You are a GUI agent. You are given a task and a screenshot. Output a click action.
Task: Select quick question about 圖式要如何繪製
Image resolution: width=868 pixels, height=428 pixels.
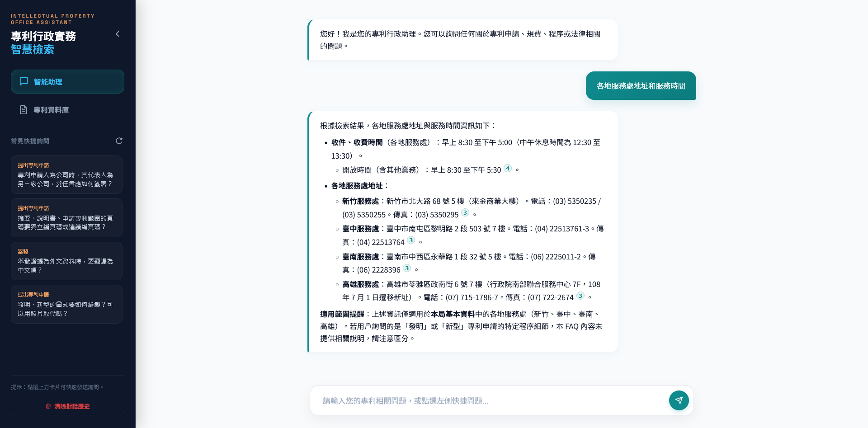pyautogui.click(x=66, y=304)
